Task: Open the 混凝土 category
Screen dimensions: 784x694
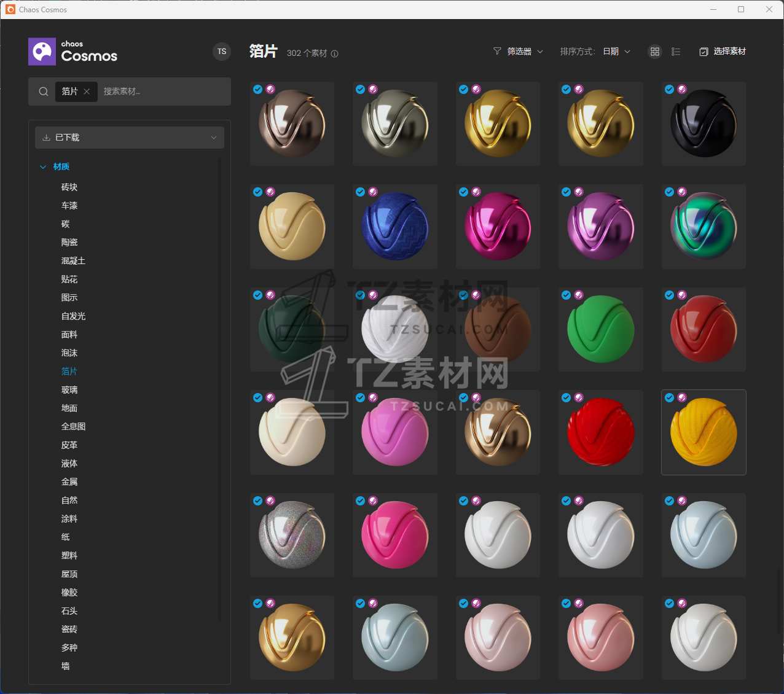Action: point(73,261)
